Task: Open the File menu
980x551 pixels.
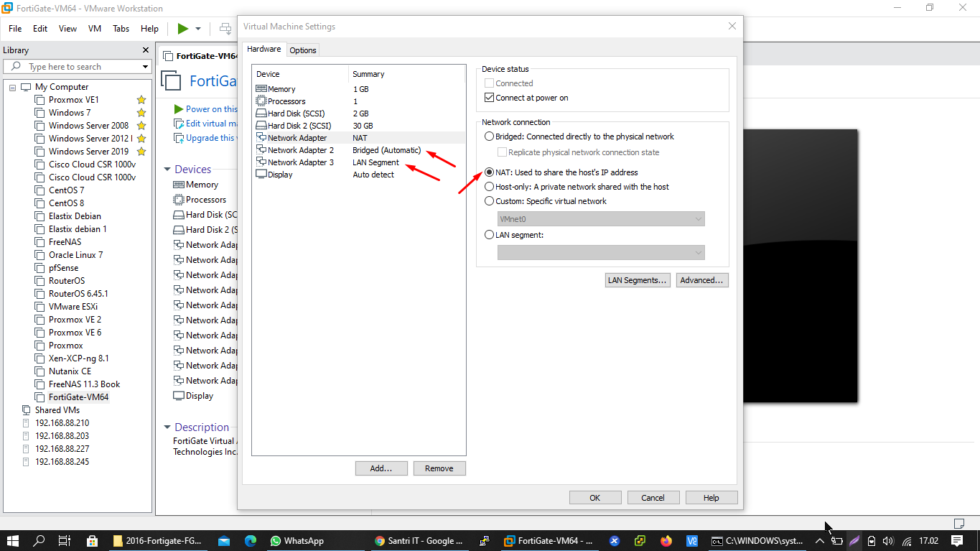Action: point(15,29)
